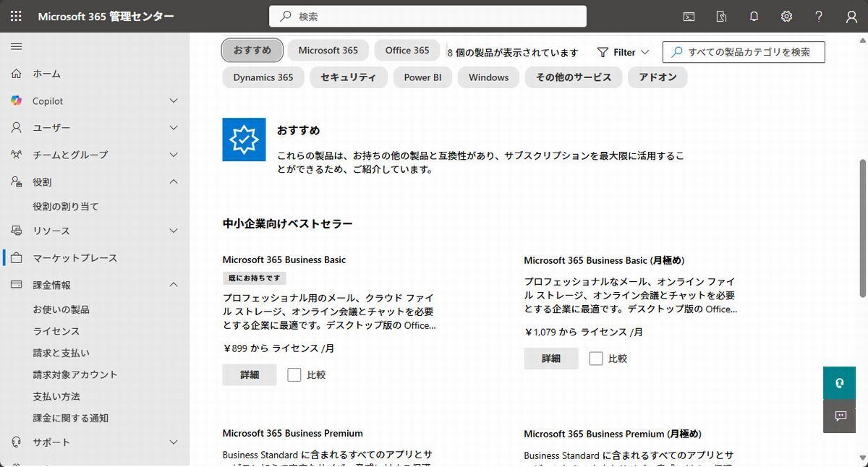Click the リソース icon in sidebar
The image size is (868, 467).
16,231
